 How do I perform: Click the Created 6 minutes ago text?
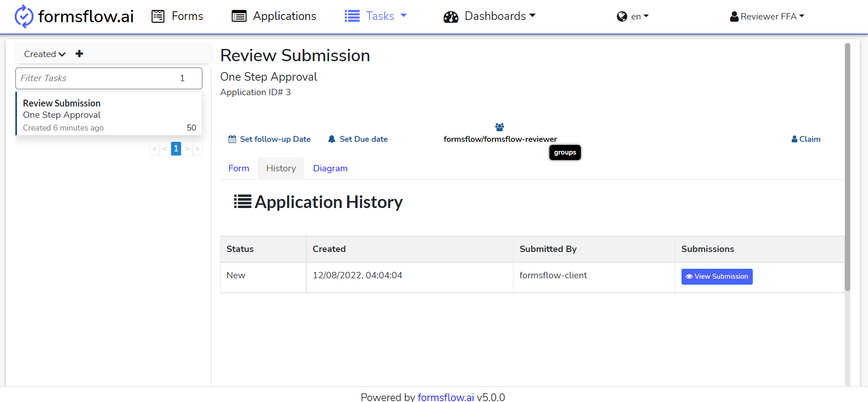(x=64, y=128)
